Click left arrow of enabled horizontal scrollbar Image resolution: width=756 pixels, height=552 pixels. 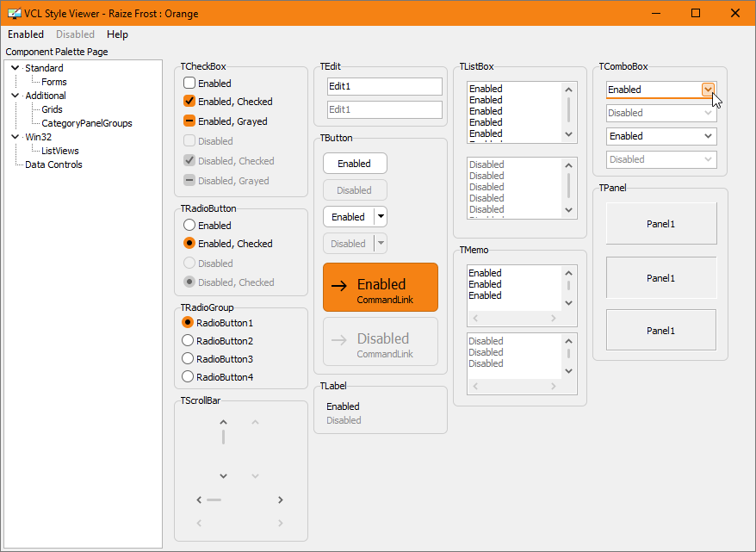point(199,500)
